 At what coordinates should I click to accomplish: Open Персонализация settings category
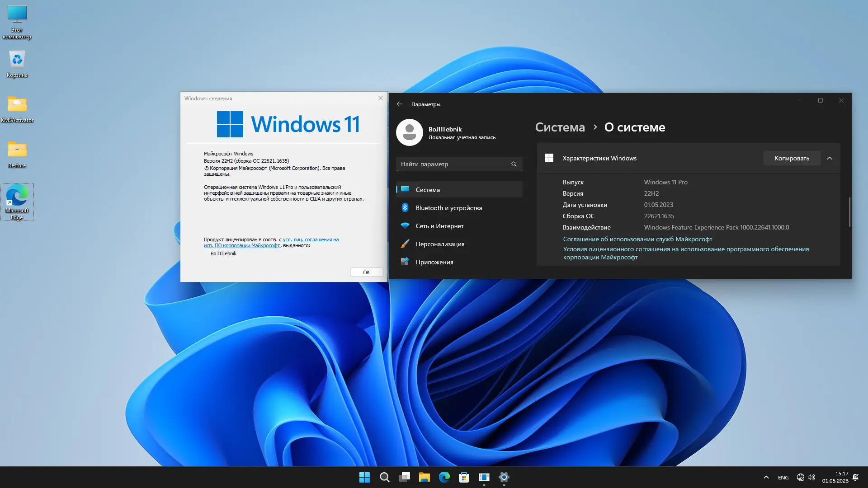[x=440, y=244]
